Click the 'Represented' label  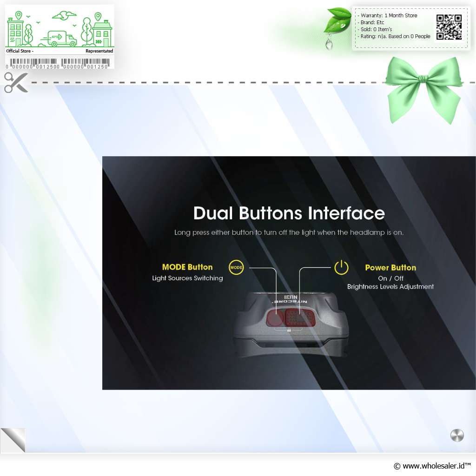(99, 51)
